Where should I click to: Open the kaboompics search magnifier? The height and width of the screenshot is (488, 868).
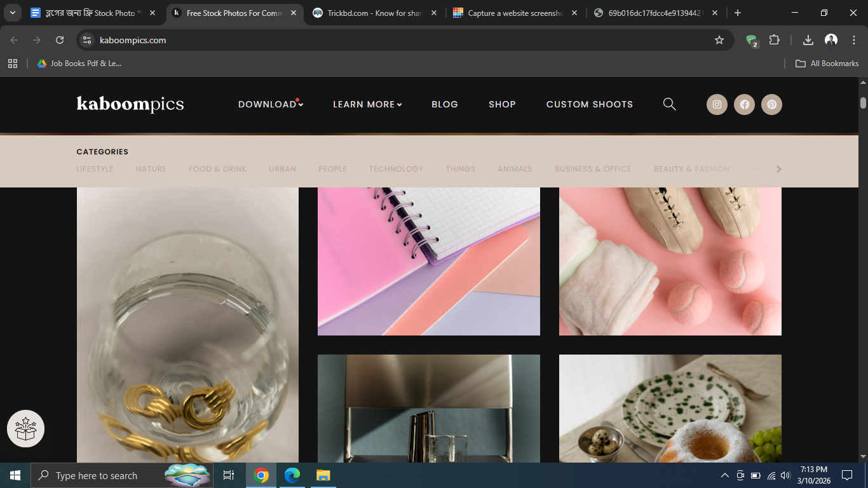[670, 104]
